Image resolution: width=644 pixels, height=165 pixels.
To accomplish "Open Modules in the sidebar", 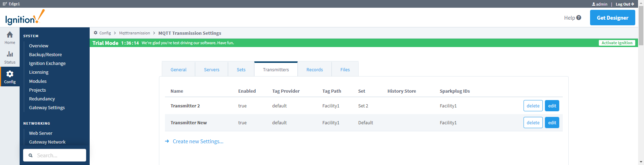I will click(38, 81).
